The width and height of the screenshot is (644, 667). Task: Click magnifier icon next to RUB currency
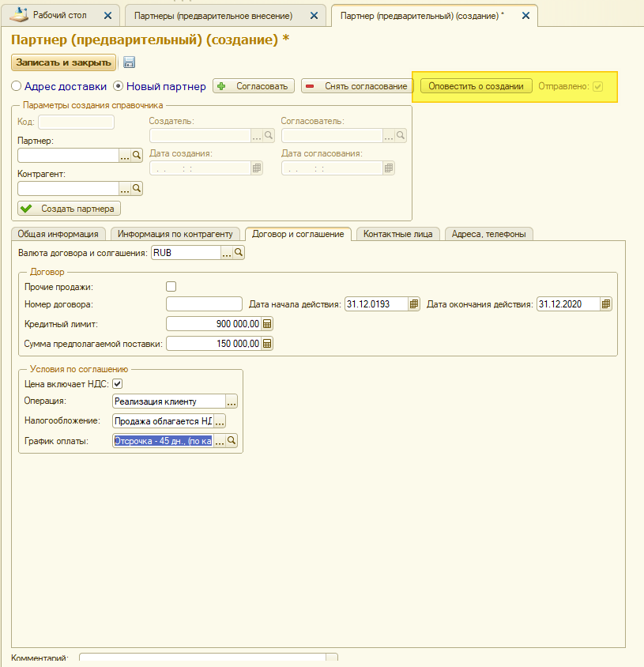click(x=238, y=253)
